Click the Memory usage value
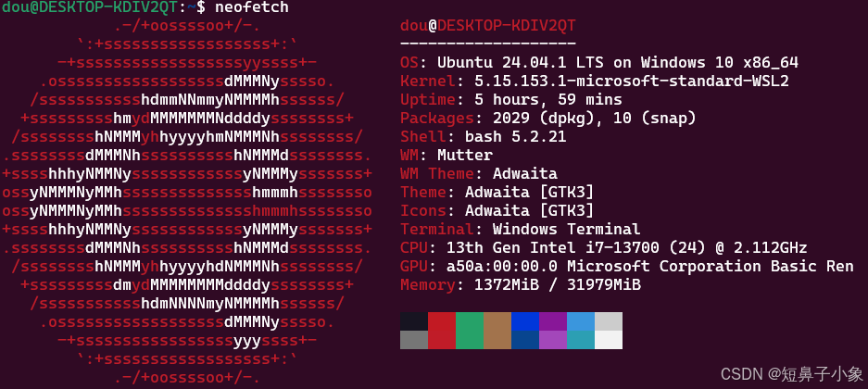This screenshot has width=868, height=389. coord(558,285)
